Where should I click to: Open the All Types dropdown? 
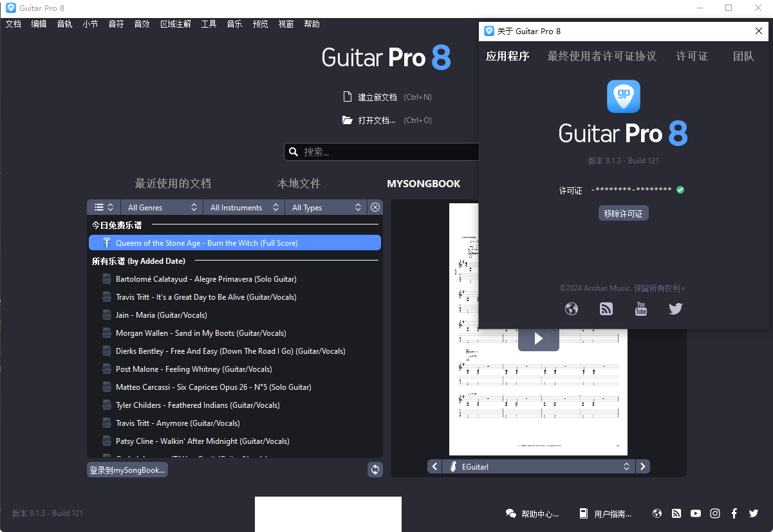point(326,207)
